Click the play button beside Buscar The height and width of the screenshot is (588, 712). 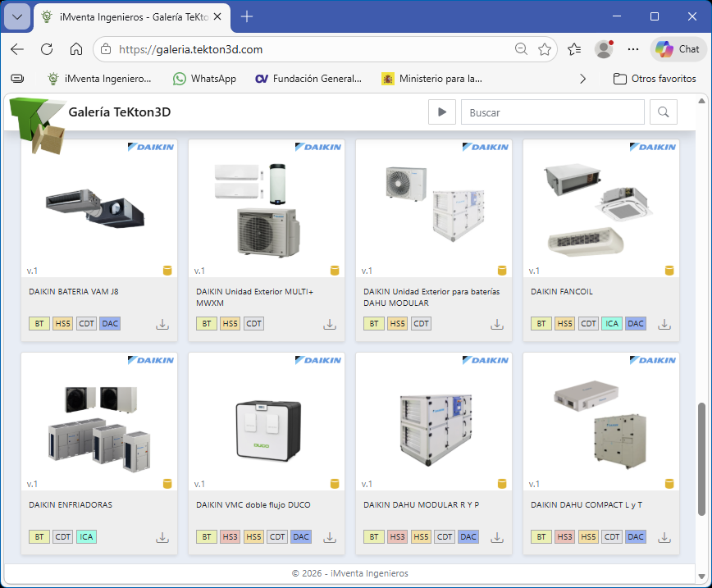coord(442,112)
